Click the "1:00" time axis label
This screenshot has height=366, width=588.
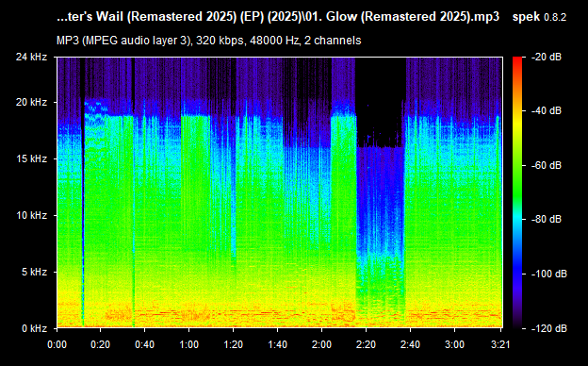189,344
